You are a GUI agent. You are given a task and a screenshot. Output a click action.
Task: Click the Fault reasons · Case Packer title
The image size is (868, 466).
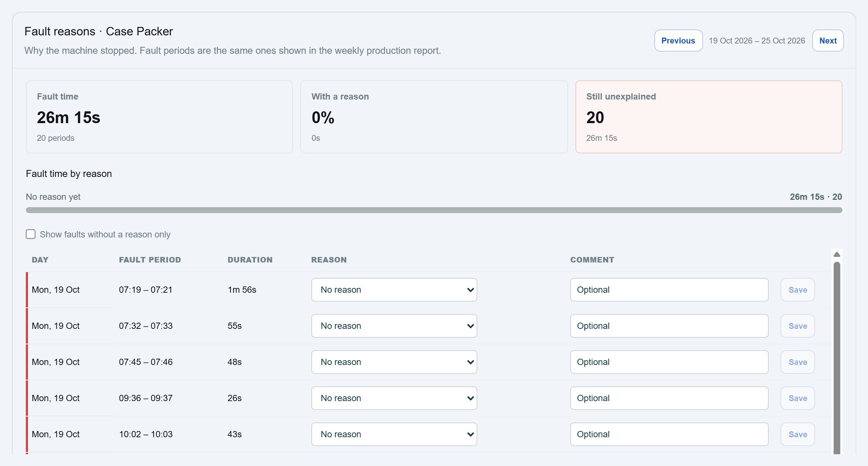(98, 31)
